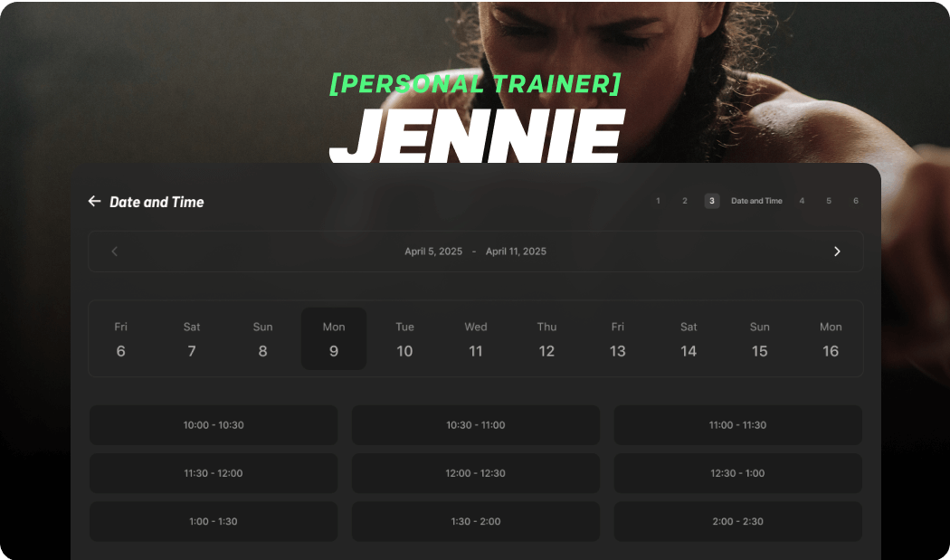Pick the 11:30 - 12:00 time slot
Screen dimensions: 950x560
tap(214, 473)
